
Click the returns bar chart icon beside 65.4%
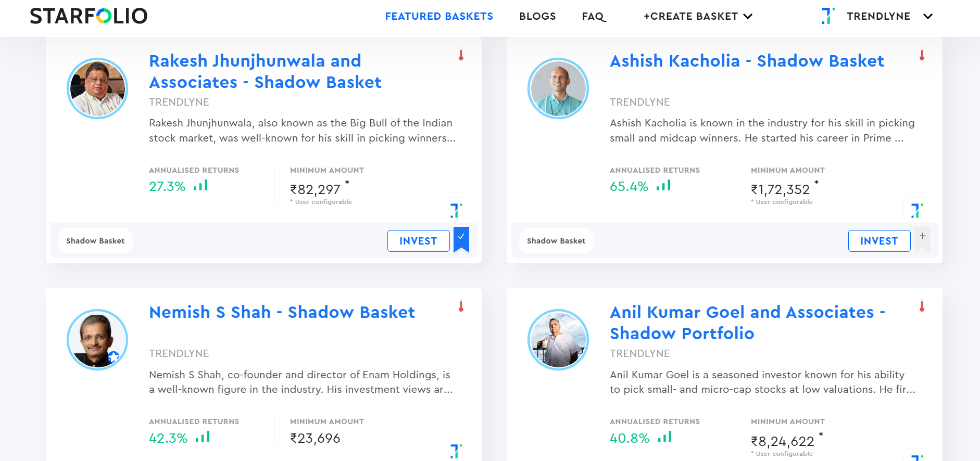pos(663,186)
